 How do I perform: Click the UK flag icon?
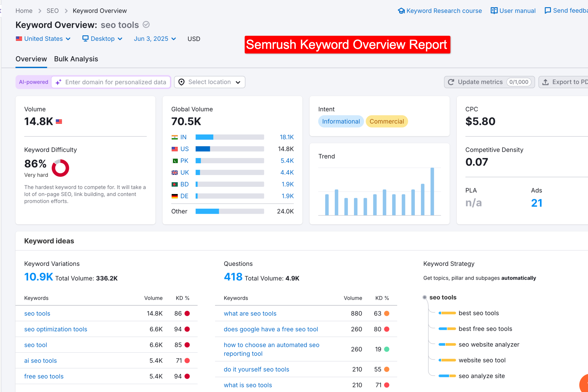[x=175, y=172]
